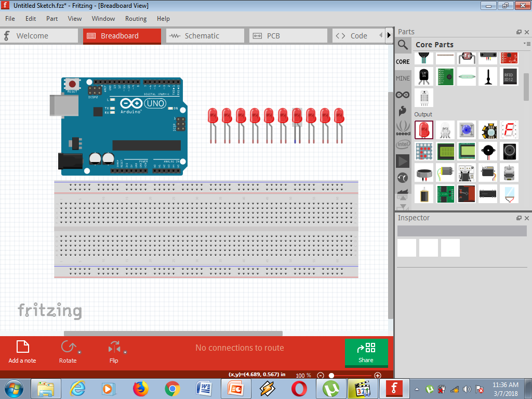This screenshot has height=399, width=532.
Task: Switch to the Breadboard tab
Action: pyautogui.click(x=122, y=36)
